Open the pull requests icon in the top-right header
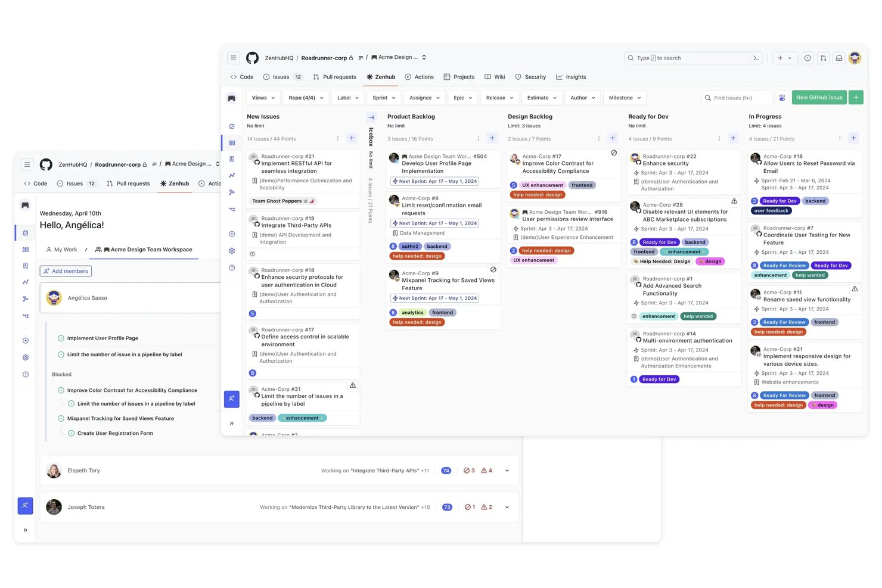This screenshot has height=588, width=882. (823, 58)
